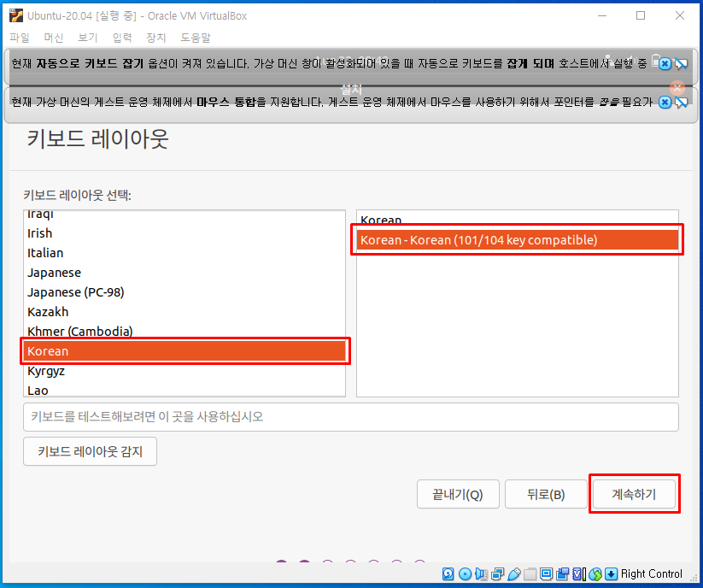Image resolution: width=703 pixels, height=588 pixels.
Task: Click the optical drive status icon
Action: click(x=464, y=573)
